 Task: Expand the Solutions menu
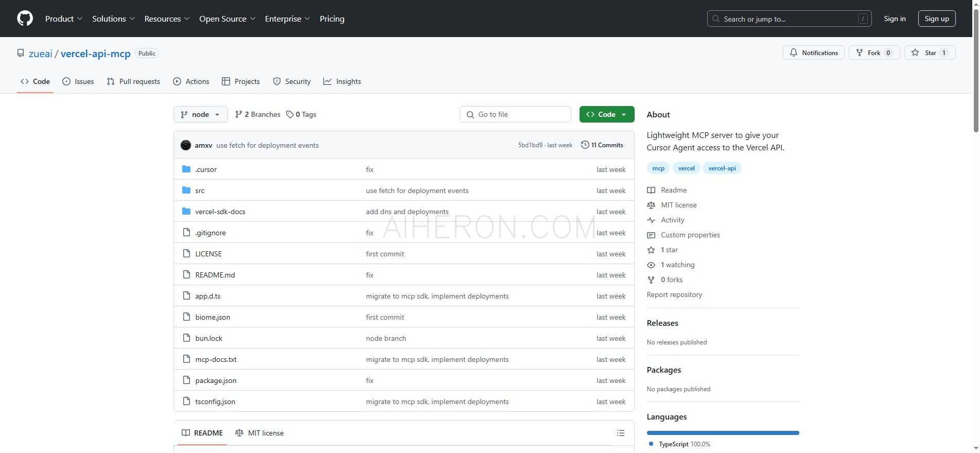113,19
